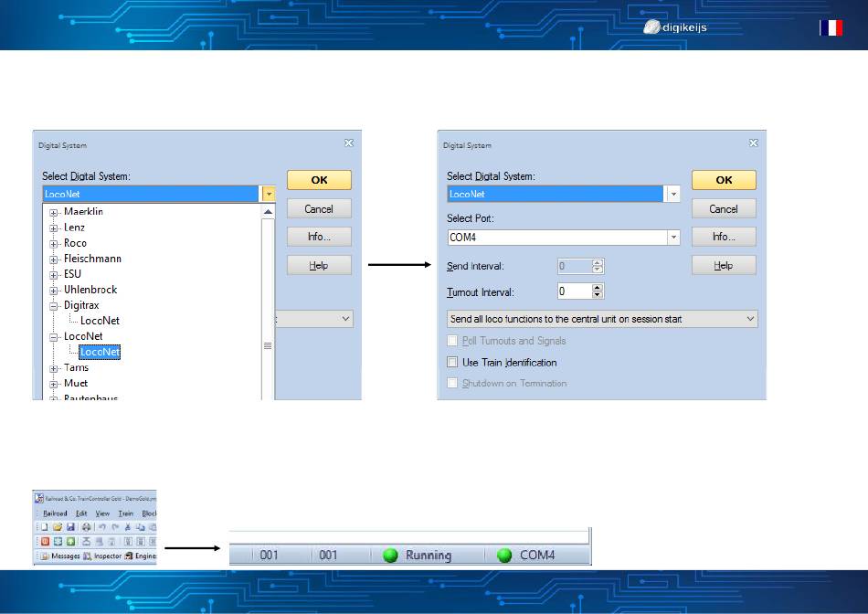Expand the Lenz tree node

pos(54,228)
